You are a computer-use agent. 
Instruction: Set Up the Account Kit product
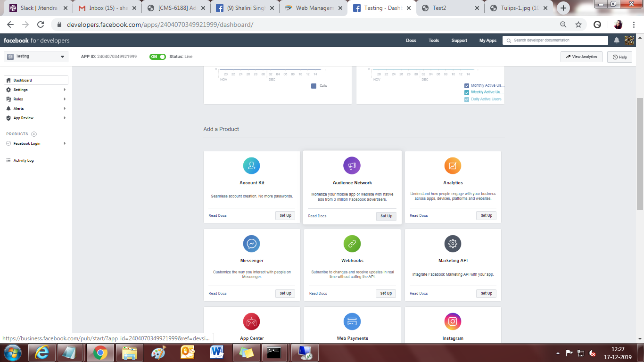coord(285,215)
